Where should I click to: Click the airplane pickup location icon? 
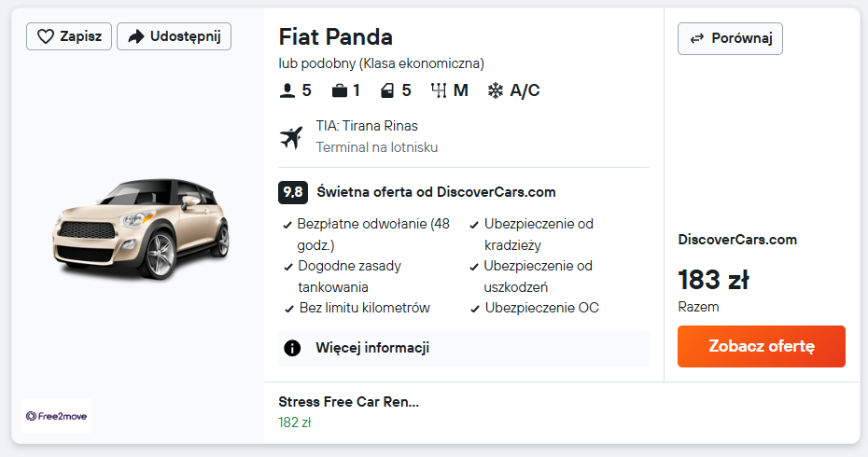click(292, 137)
